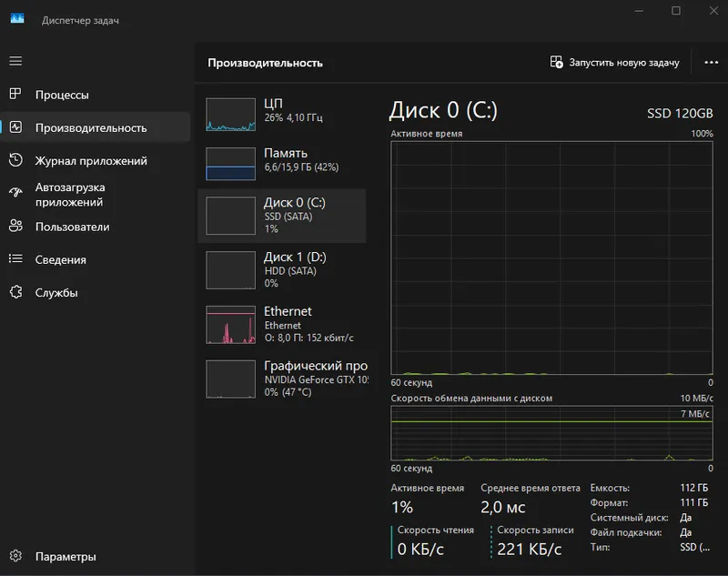This screenshot has width=728, height=576.
Task: Click the Диспетчер задач window title
Action: tap(80, 20)
